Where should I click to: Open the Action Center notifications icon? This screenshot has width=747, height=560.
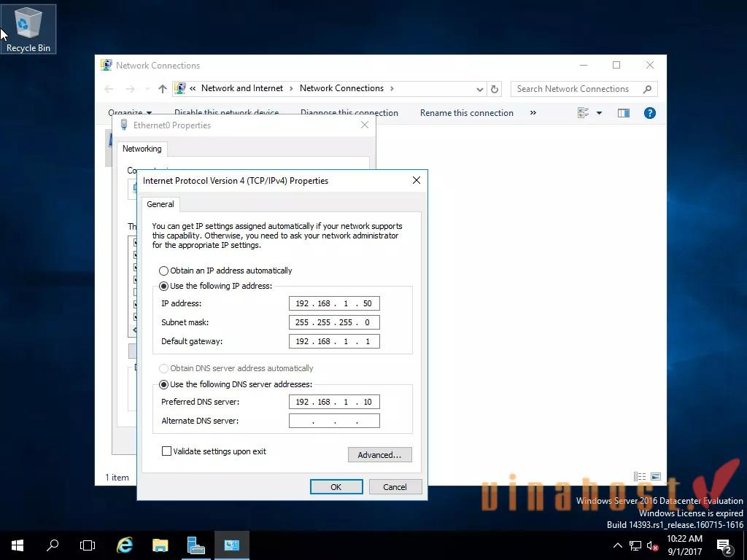[724, 546]
